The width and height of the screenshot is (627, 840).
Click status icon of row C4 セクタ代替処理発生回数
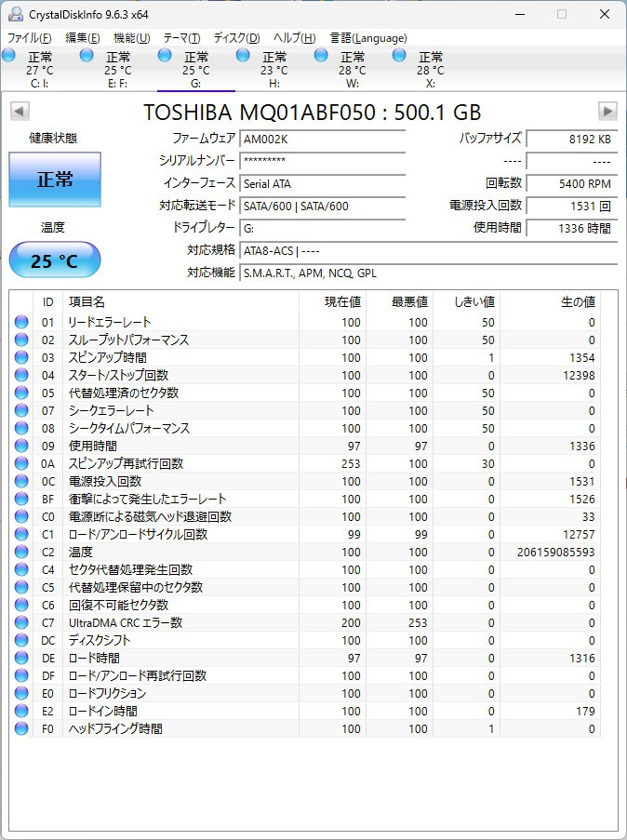pyautogui.click(x=21, y=569)
